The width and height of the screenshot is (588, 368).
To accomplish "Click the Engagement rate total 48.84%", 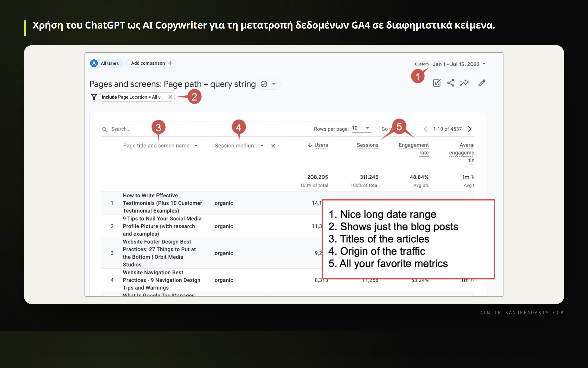I will [419, 177].
